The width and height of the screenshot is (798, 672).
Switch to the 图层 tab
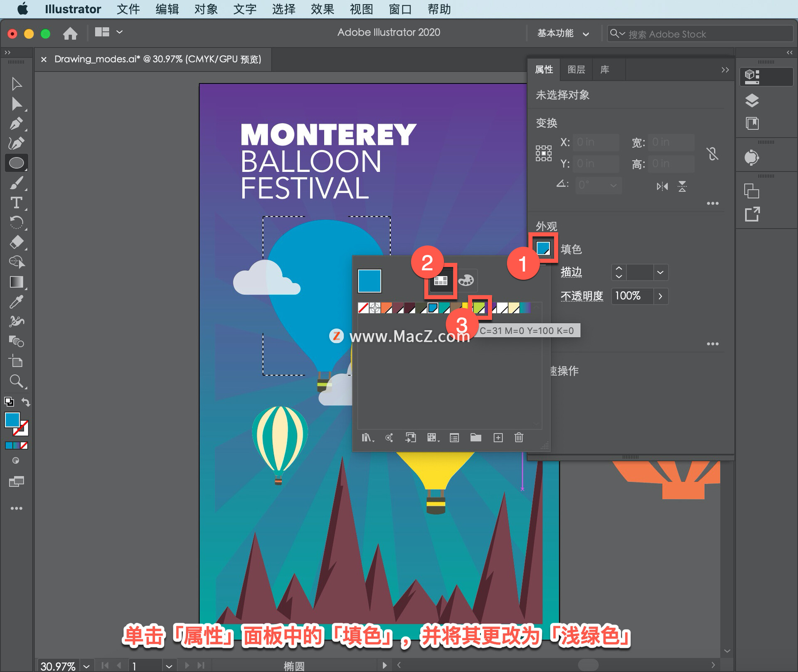576,70
